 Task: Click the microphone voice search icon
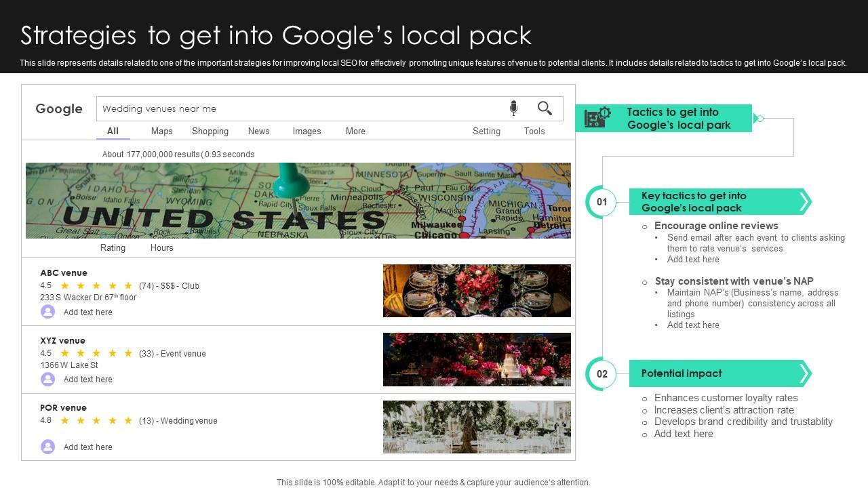tap(513, 108)
